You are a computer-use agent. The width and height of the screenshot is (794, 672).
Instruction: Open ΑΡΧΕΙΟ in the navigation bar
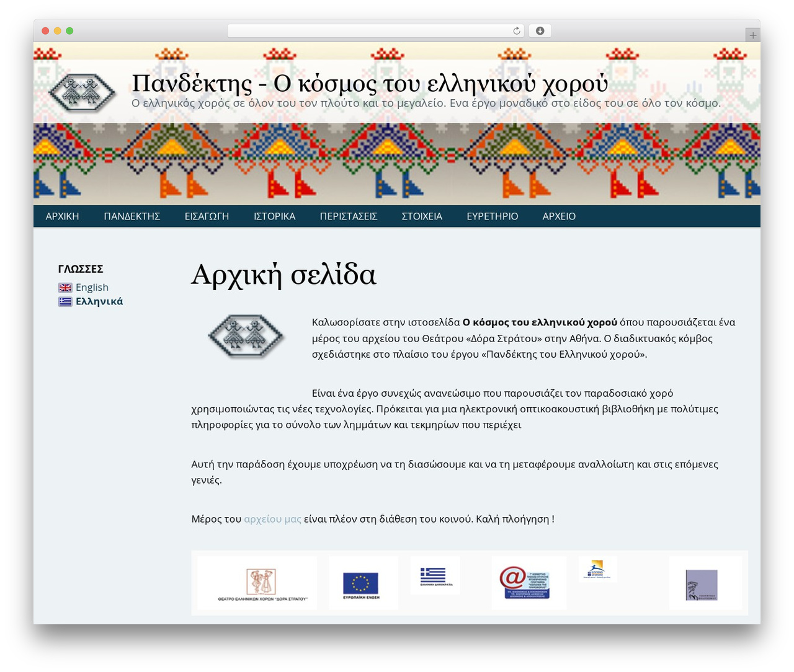[x=559, y=216]
